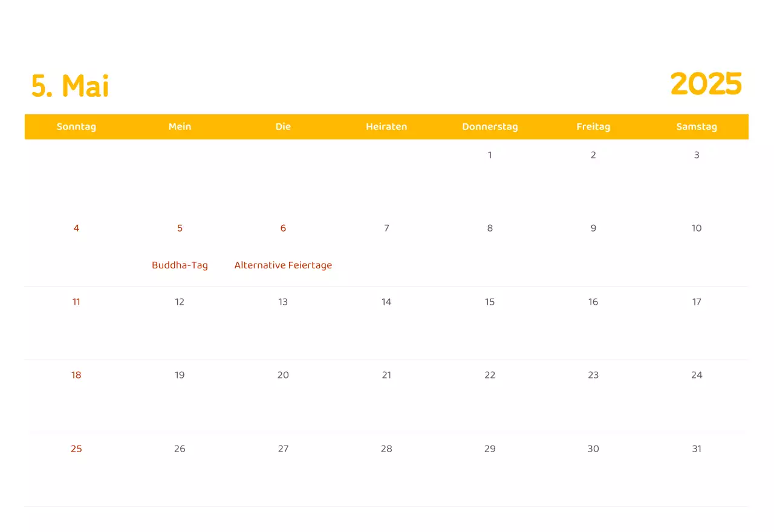Click date 10 on Samstag
Image resolution: width=774 pixels, height=532 pixels.
[x=697, y=228]
